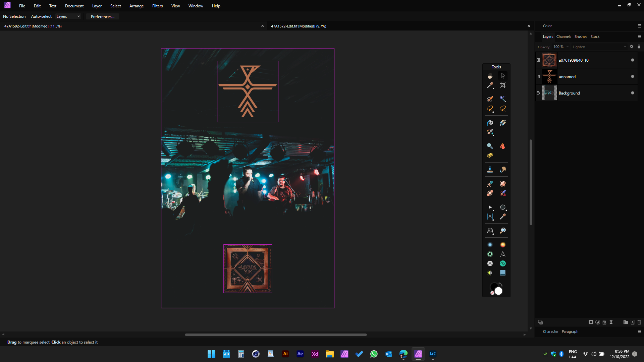The height and width of the screenshot is (362, 644).
Task: Select the Clone stamp tool
Action: pyautogui.click(x=490, y=170)
